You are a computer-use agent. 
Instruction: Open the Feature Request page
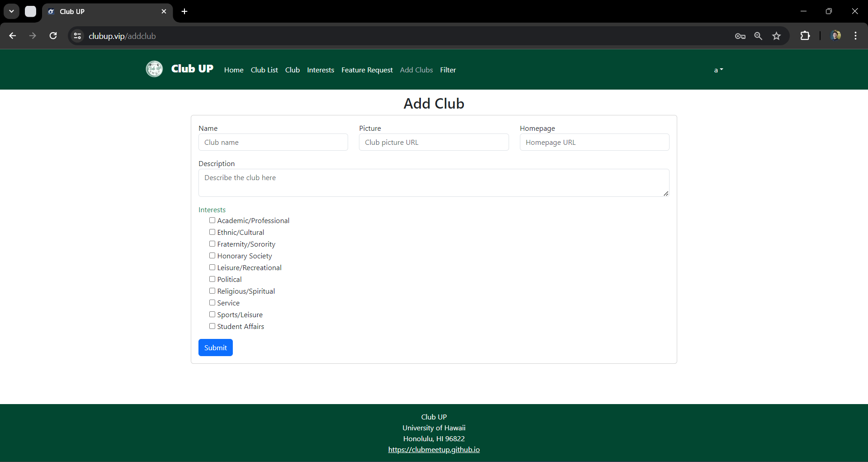[x=367, y=70]
